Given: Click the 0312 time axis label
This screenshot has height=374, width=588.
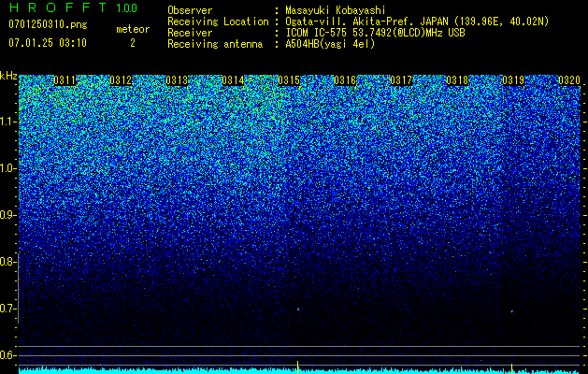Looking at the screenshot, I should [x=121, y=80].
